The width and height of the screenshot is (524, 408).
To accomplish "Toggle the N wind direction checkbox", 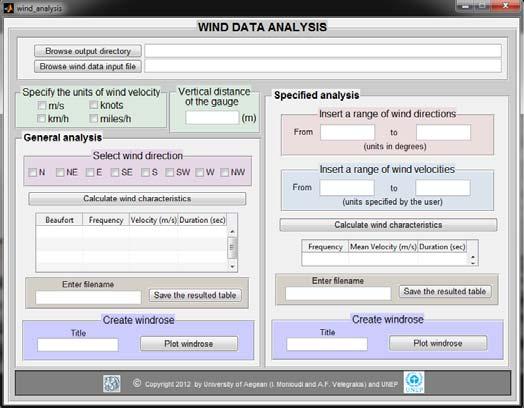I will click(x=32, y=172).
